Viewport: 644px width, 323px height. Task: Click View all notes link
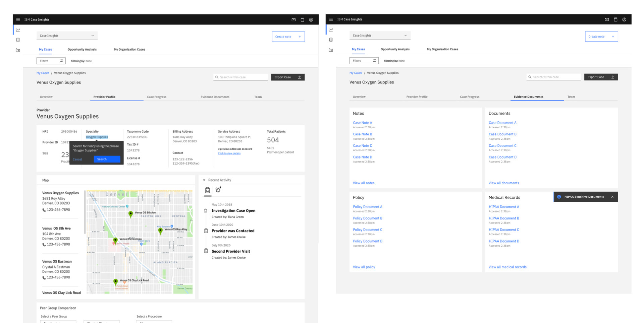tap(364, 183)
